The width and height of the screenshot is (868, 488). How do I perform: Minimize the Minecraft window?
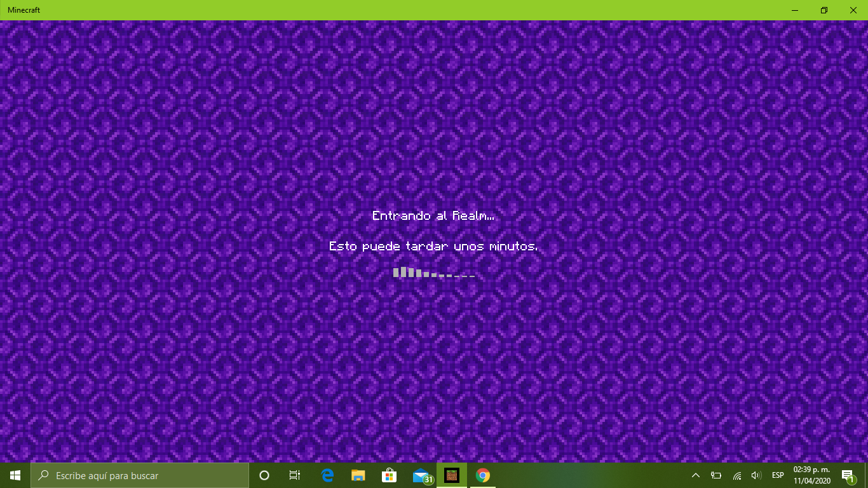coord(795,10)
